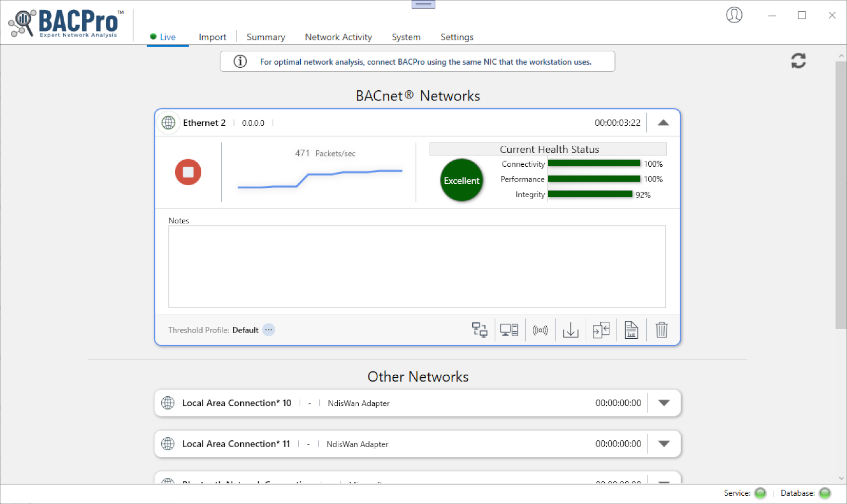Generate report via the document chart icon

click(x=631, y=330)
